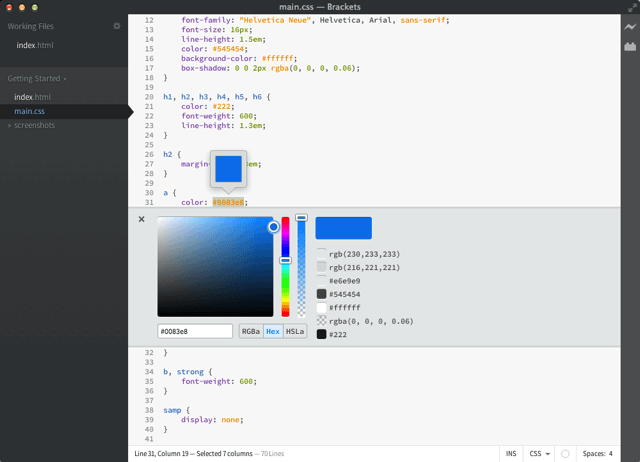This screenshot has height=462, width=640.
Task: Choose the #222 black swatch
Action: (321, 334)
